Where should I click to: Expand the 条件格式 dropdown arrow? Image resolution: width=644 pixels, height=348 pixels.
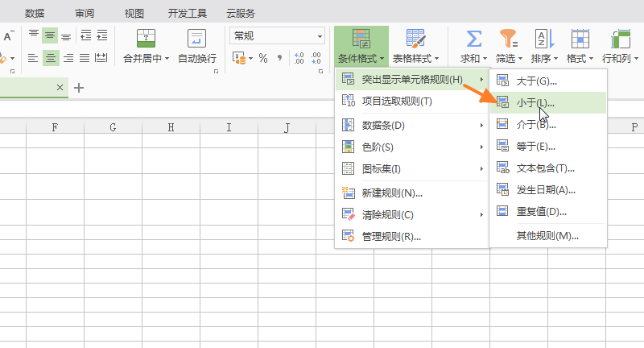(382, 59)
